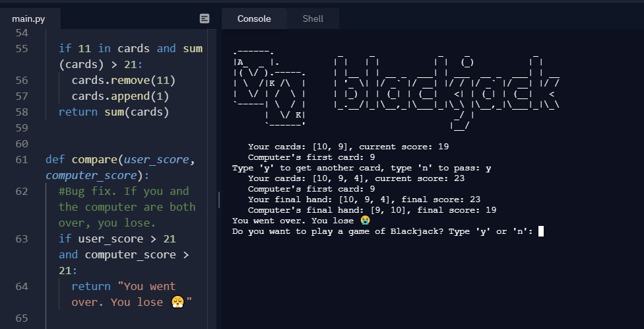This screenshot has height=329, width=644.
Task: Click line number 63 in the gutter
Action: click(22, 239)
